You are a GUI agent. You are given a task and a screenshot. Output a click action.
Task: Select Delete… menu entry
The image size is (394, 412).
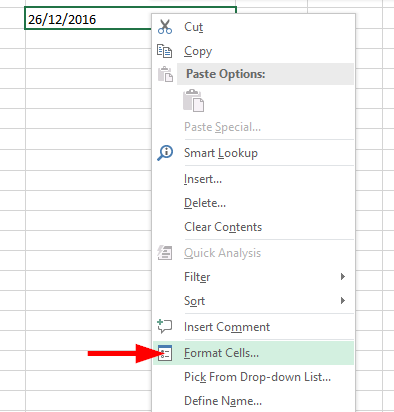(x=253, y=203)
